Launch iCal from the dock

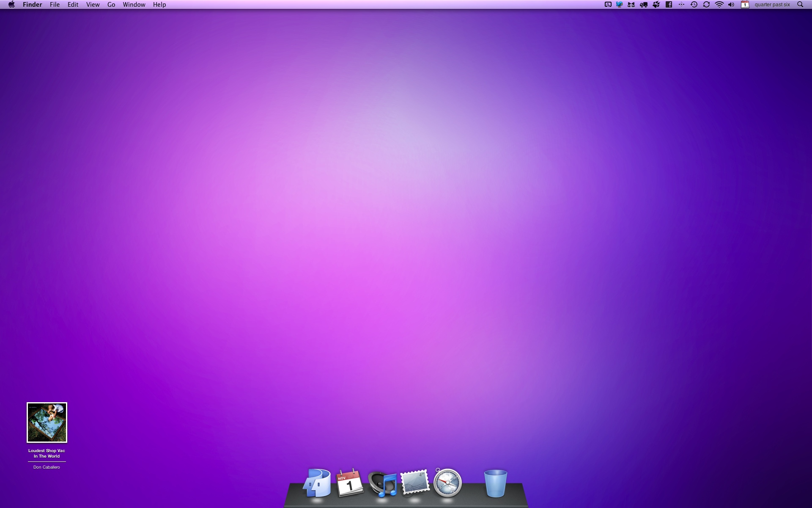coord(349,483)
